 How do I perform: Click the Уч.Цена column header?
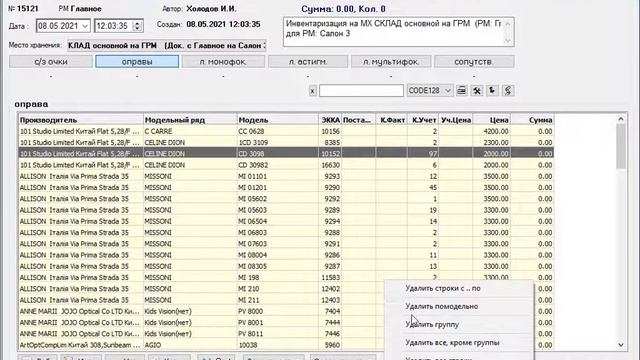point(456,120)
